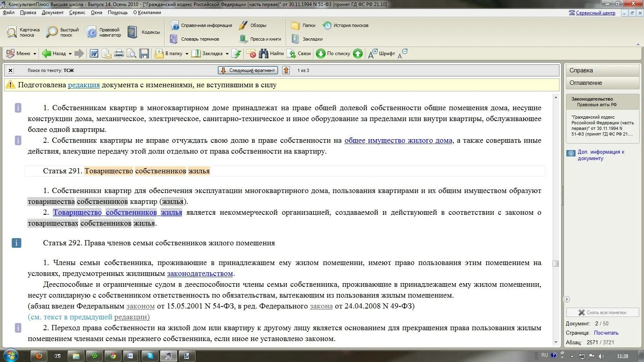The image size is (644, 362).
Task: Open Chrome from taskbar
Action: (x=113, y=356)
